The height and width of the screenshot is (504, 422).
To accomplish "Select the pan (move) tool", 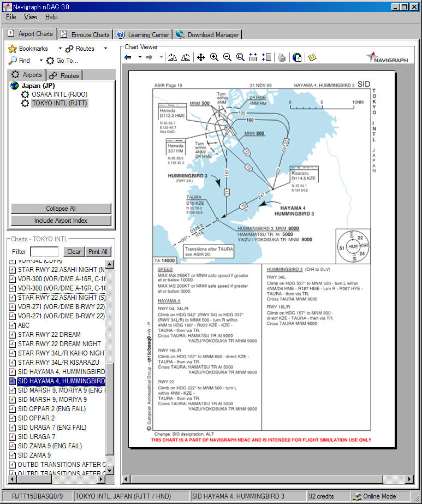I will coord(201,57).
